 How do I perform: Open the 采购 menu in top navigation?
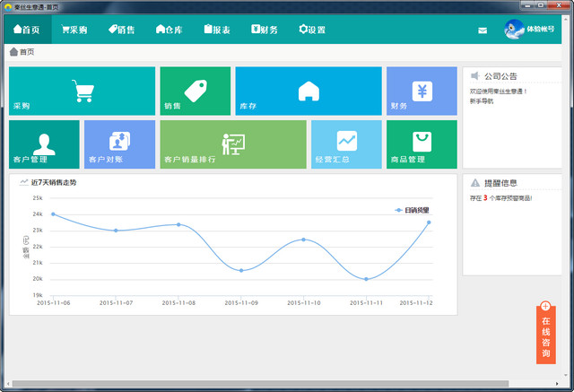point(74,30)
